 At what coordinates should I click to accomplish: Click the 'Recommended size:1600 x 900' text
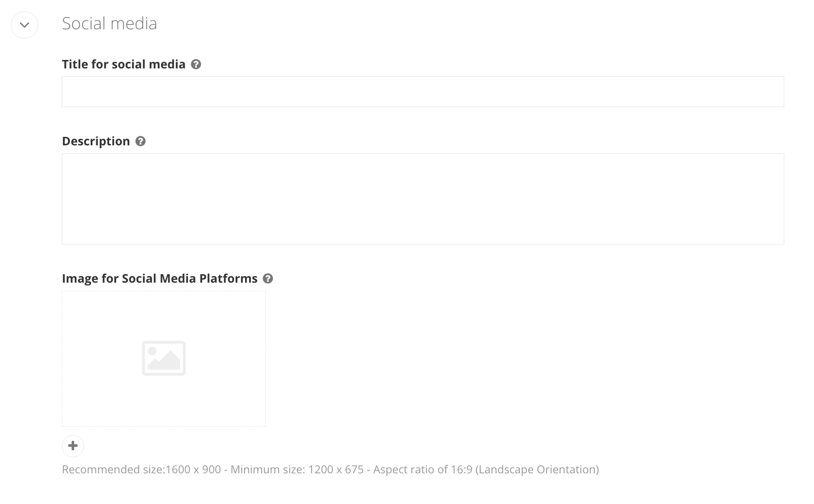tap(141, 470)
